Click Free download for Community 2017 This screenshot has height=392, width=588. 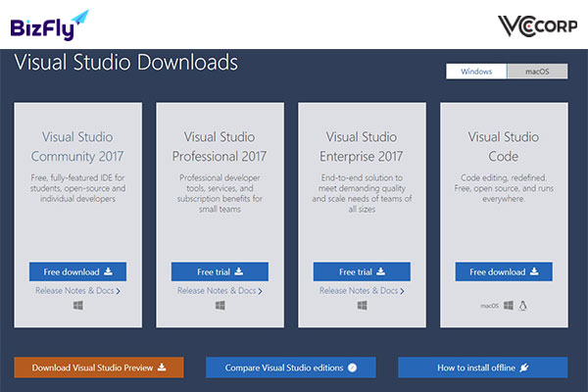click(x=77, y=271)
